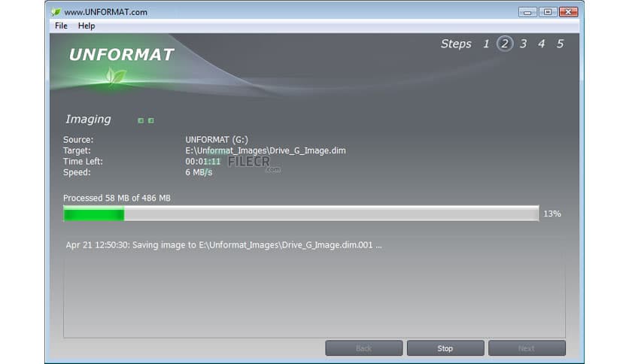Image resolution: width=629 pixels, height=364 pixels.
Task: Click the Stop button
Action: click(x=445, y=348)
